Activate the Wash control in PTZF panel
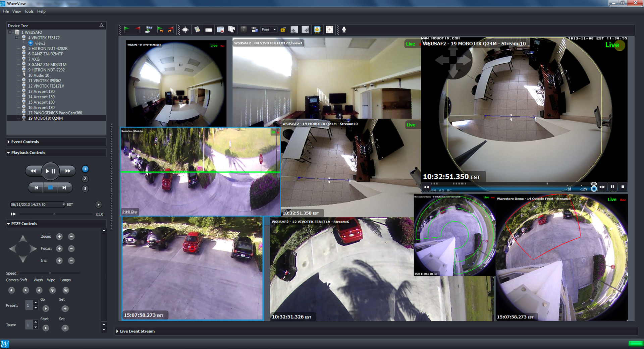Screen dimensions: 644x349 39,290
